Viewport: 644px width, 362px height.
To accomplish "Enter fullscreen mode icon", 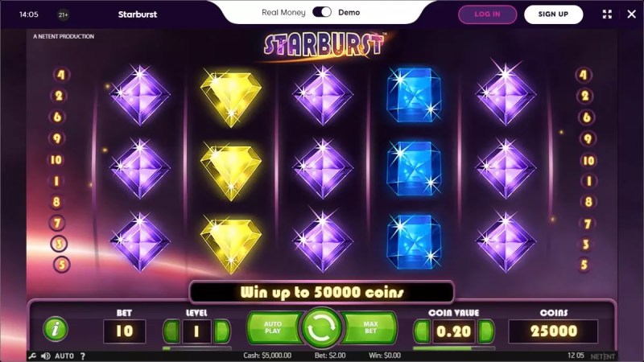I will pos(607,14).
